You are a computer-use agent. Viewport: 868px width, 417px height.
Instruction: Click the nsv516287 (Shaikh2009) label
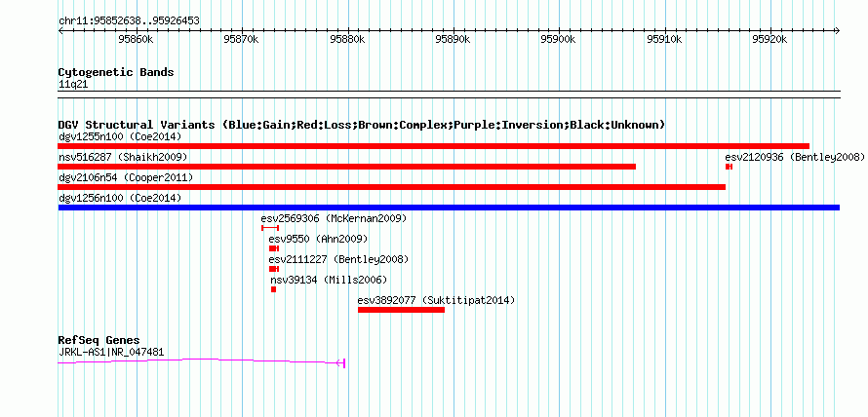(x=123, y=157)
